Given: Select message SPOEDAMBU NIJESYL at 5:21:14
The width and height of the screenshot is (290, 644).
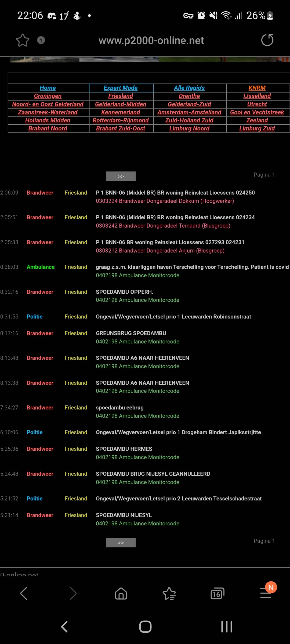Looking at the screenshot, I should point(124,515).
